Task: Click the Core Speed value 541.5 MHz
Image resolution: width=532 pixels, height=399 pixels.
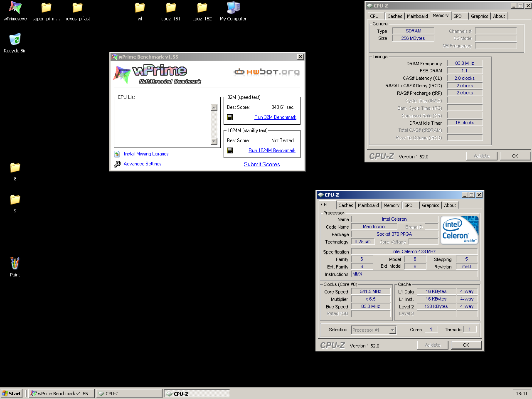Action: [371, 291]
